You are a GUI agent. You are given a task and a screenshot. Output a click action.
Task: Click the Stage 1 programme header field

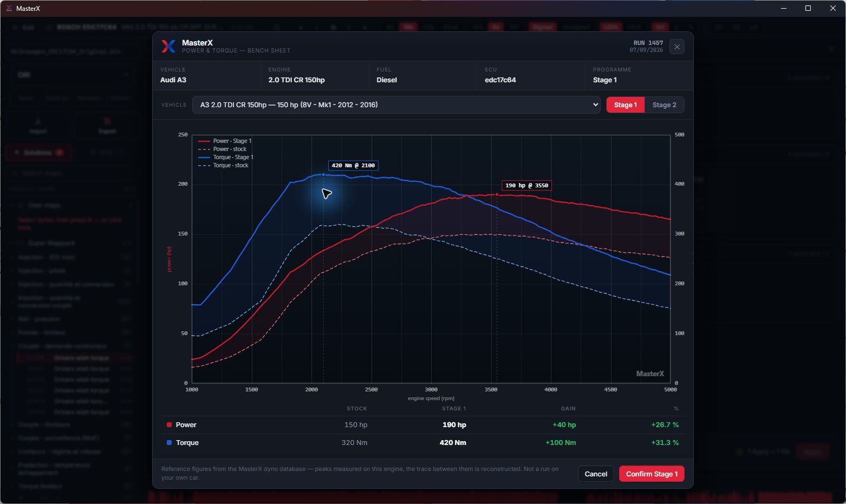pos(639,75)
